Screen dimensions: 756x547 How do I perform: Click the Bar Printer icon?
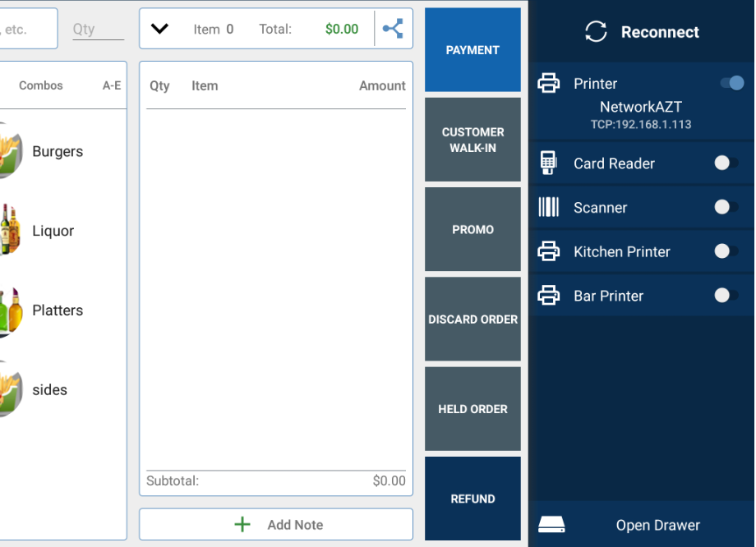[548, 296]
